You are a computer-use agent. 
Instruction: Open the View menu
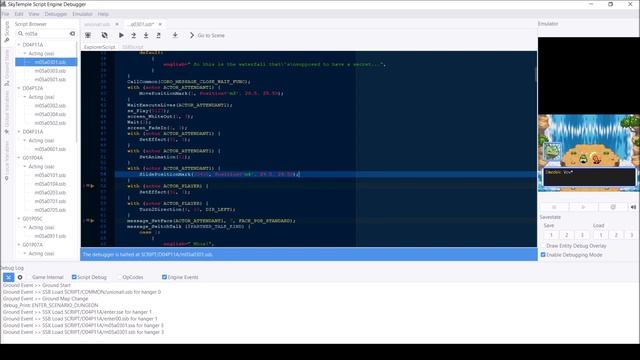pos(34,14)
